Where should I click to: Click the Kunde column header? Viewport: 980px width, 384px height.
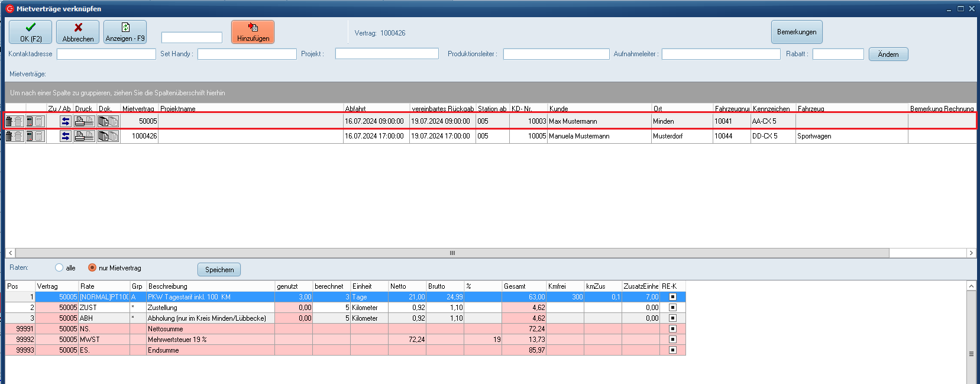pyautogui.click(x=599, y=109)
